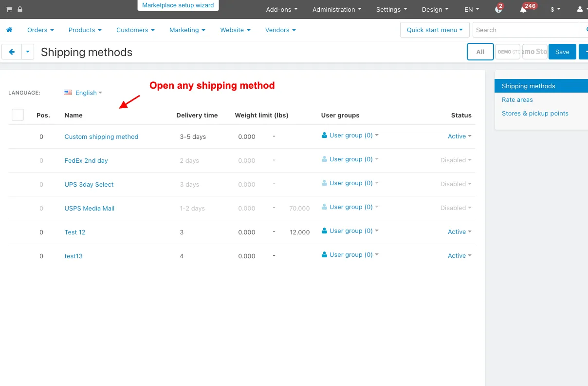588x386 pixels.
Task: Open the Vendors menu
Action: 280,30
